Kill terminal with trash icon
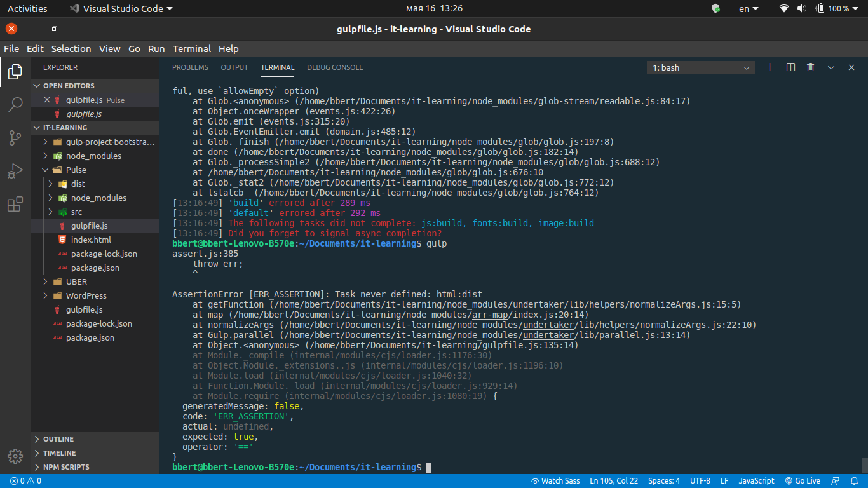This screenshot has width=868, height=488. [811, 67]
